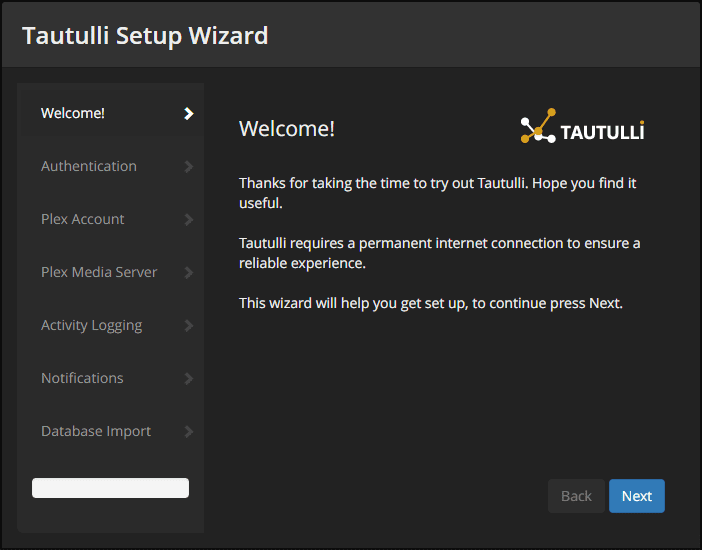Select the Database Import step
This screenshot has height=550, width=702.
(x=96, y=431)
